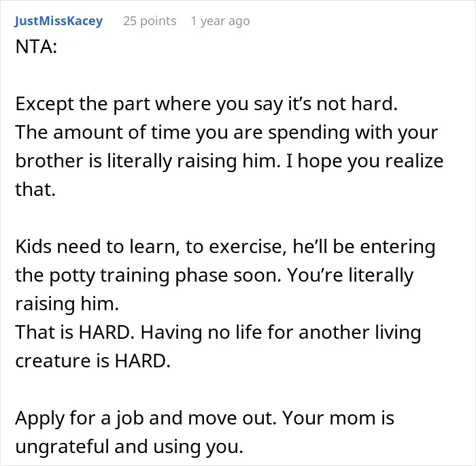Click the 'raising him.' line
The image size is (476, 466).
pos(67,304)
